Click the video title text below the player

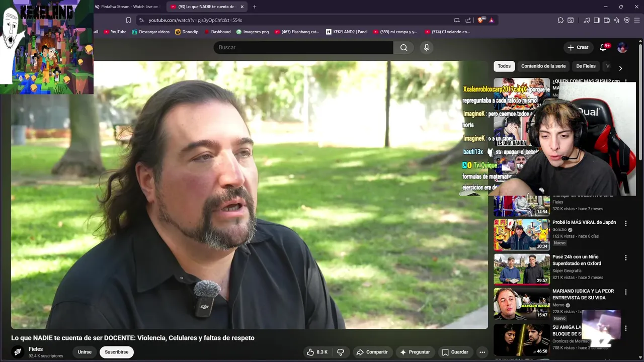point(133,338)
